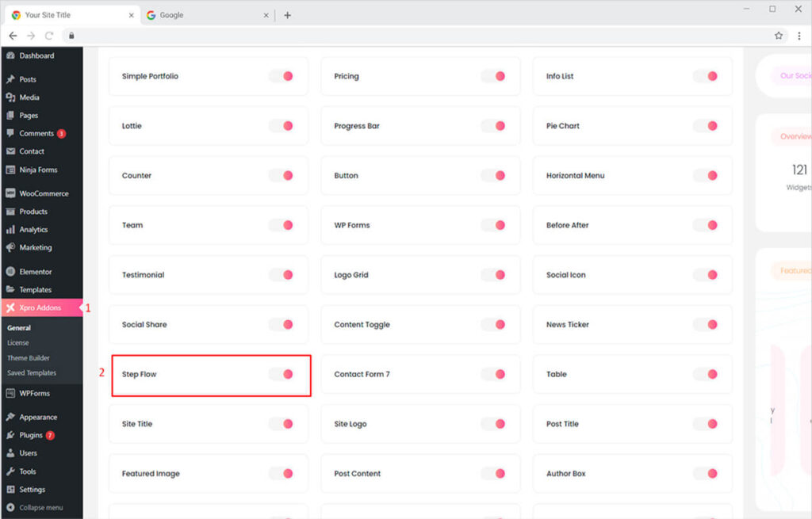
Task: Expand the Xpro Addons menu item
Action: coord(40,307)
